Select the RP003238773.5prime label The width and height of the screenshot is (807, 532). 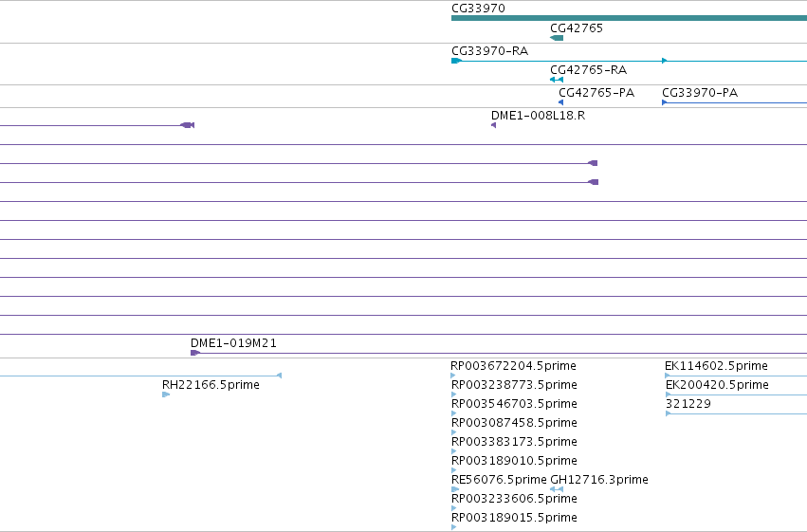[x=514, y=385]
